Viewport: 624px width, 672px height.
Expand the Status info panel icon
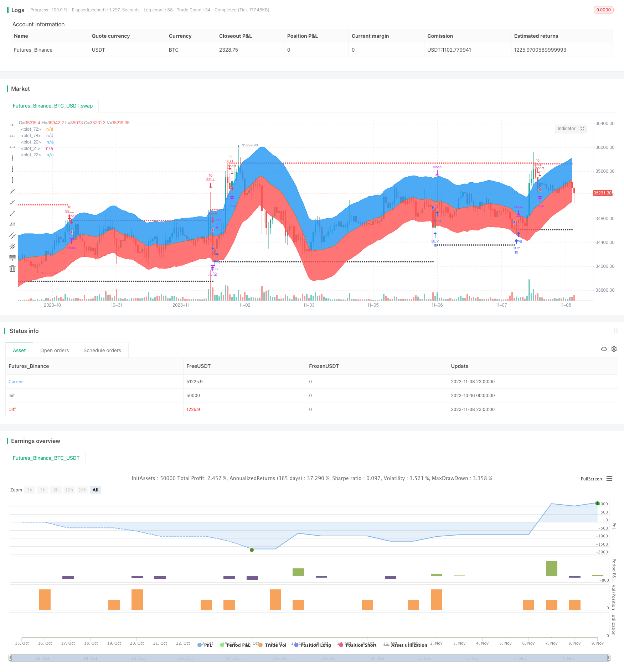615,330
